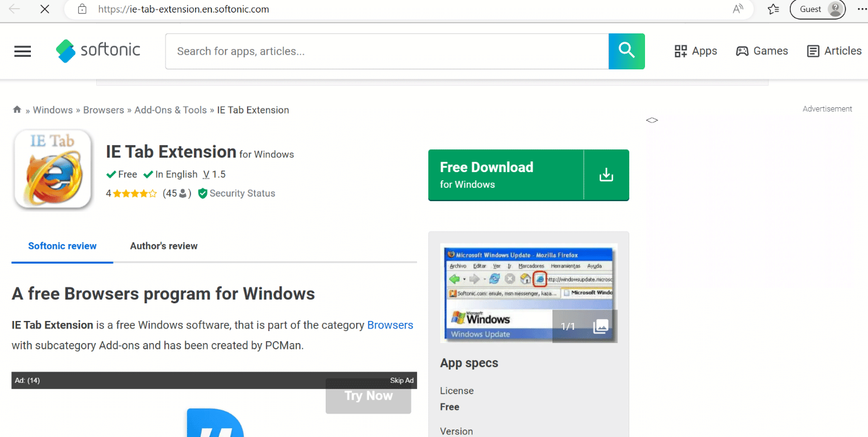Open the Windows Update screenshot thumbnail
The image size is (868, 437).
[528, 293]
